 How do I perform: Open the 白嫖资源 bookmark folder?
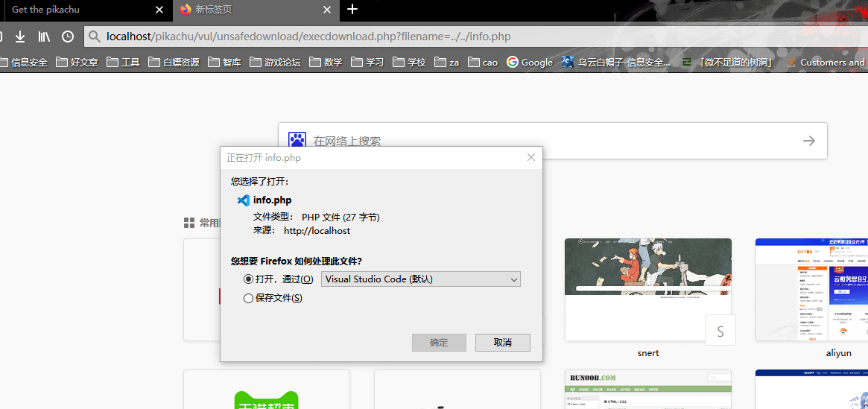point(174,62)
